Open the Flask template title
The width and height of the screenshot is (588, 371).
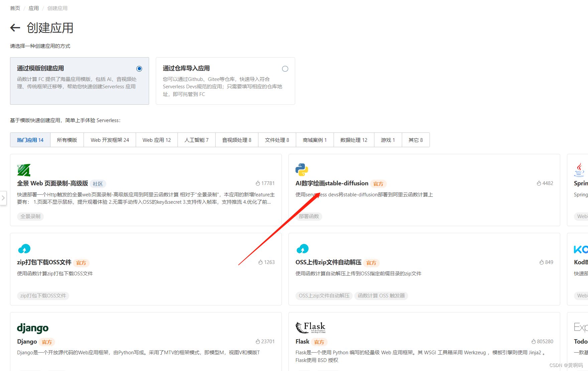click(303, 342)
